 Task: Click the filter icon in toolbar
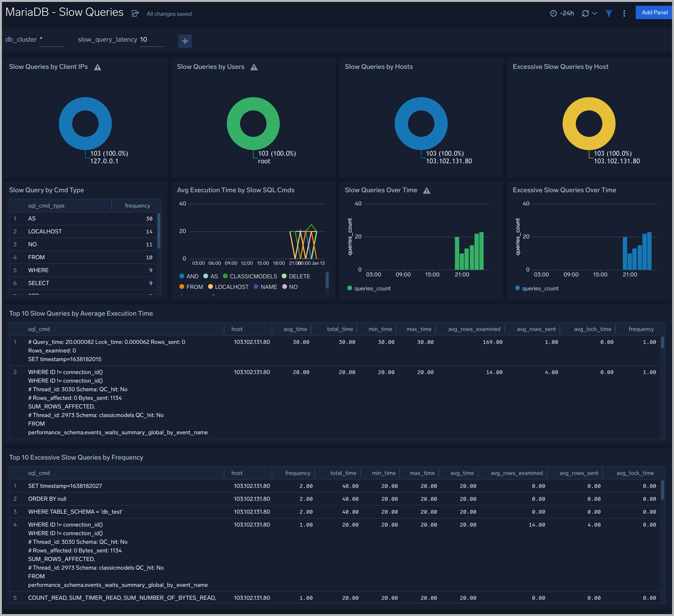coord(609,13)
